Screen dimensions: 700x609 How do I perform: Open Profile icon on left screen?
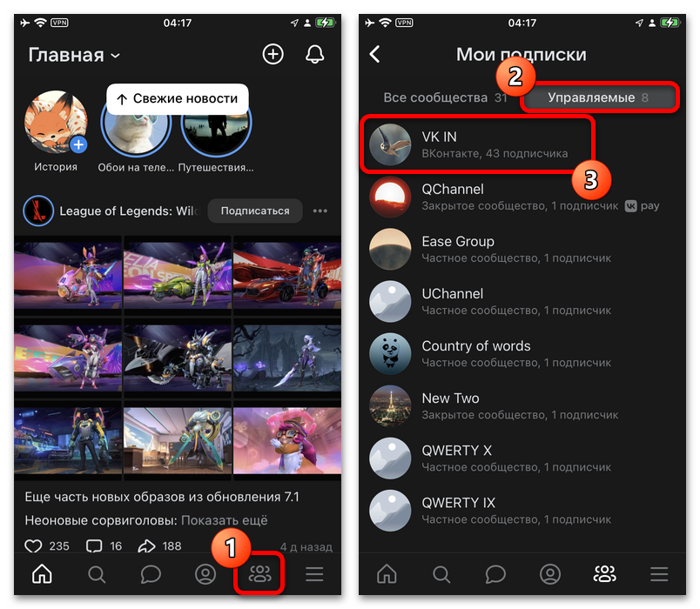205,574
